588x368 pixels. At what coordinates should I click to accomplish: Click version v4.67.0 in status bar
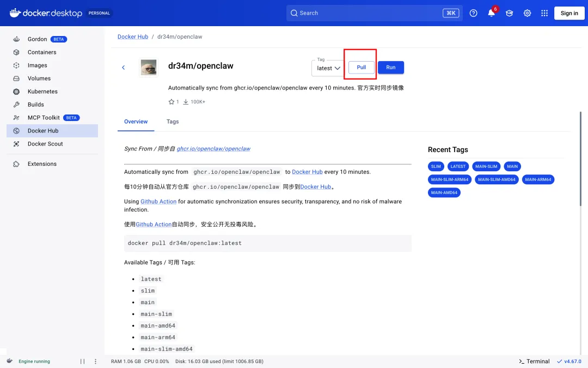(x=569, y=361)
